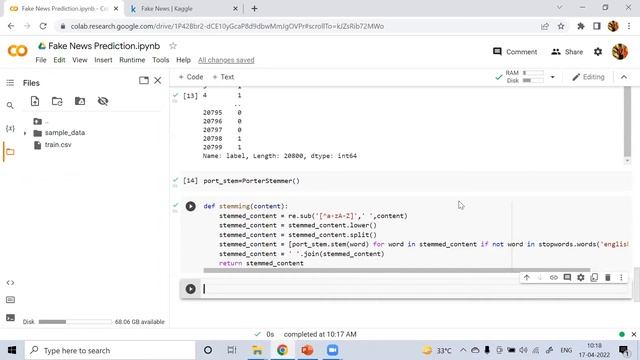This screenshot has width=640, height=360.
Task: Open PowerPoint from taskbar
Action: click(x=307, y=350)
